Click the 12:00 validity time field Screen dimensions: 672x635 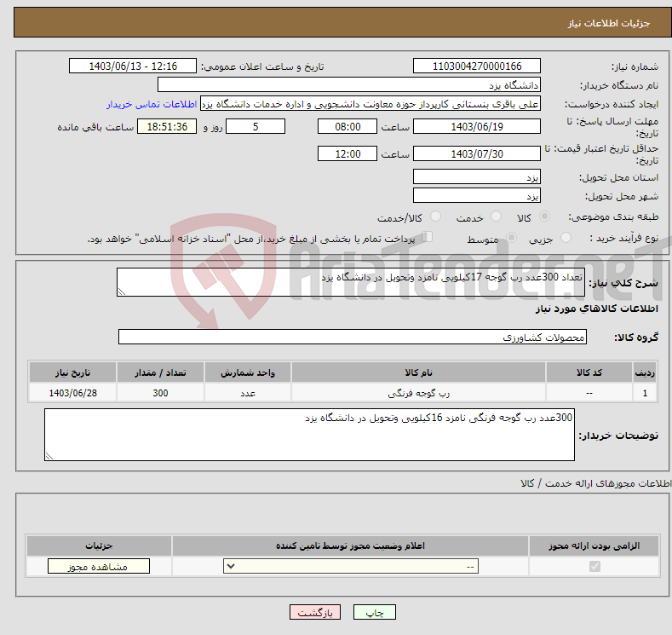347,153
